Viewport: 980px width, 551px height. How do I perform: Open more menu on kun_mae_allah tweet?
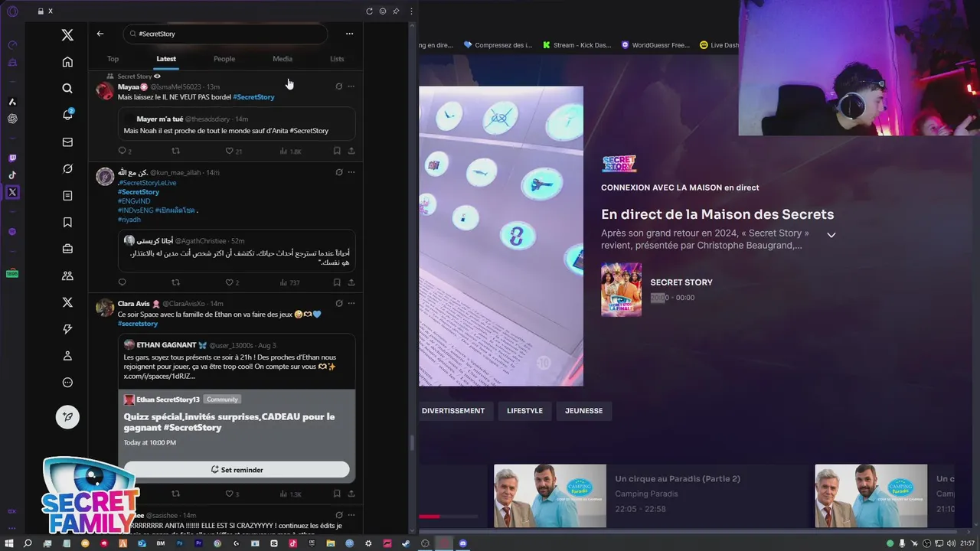351,172
